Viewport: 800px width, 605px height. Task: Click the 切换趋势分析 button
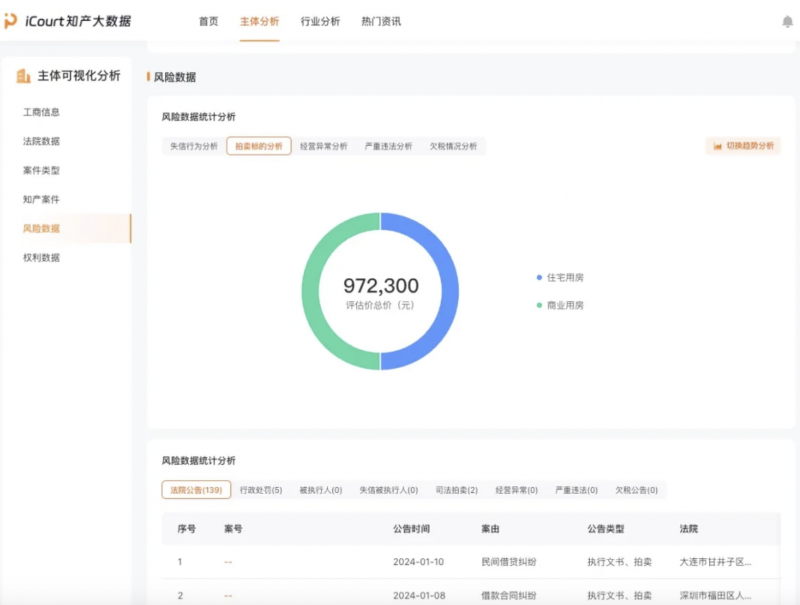point(743,146)
